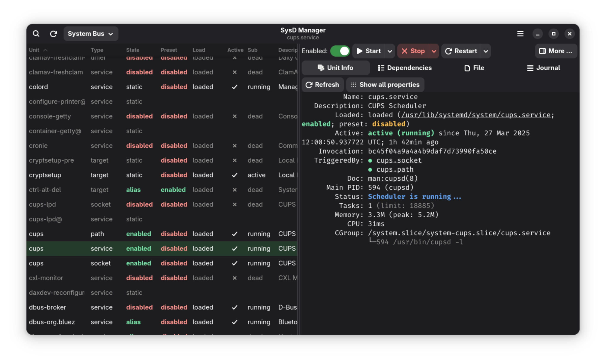Screen dimensions: 606x364
Task: Open the hamburger main menu
Action: [520, 34]
